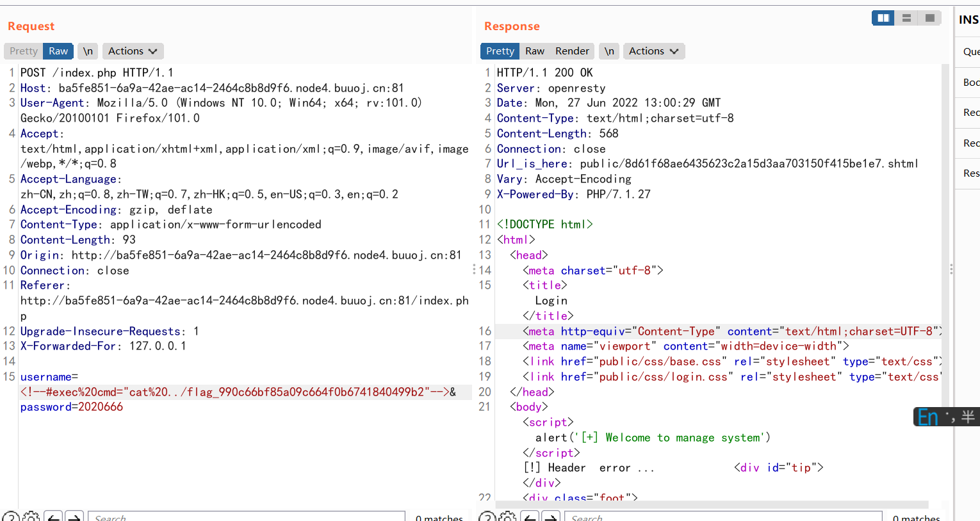980x521 pixels.
Task: Open the Response Actions dropdown
Action: [x=653, y=51]
